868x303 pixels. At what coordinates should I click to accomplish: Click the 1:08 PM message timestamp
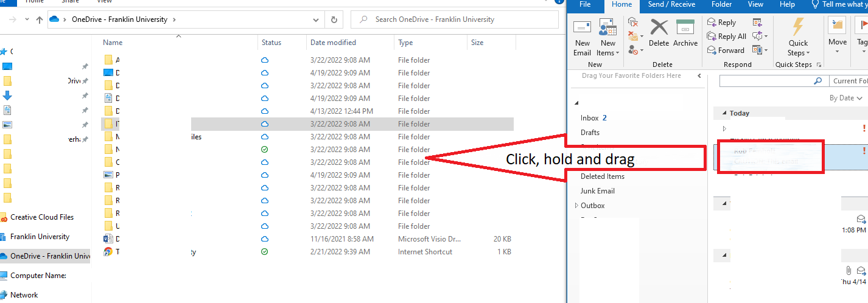pos(853,231)
